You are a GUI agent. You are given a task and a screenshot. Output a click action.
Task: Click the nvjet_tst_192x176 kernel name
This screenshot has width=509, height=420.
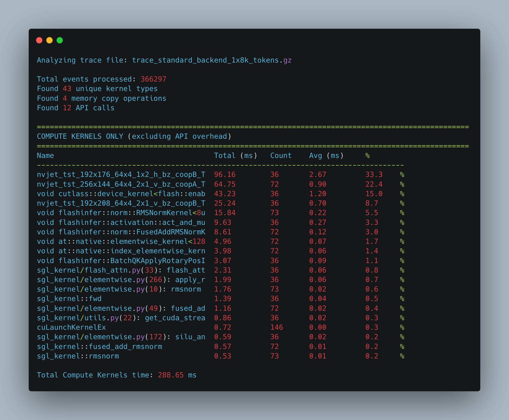121,175
